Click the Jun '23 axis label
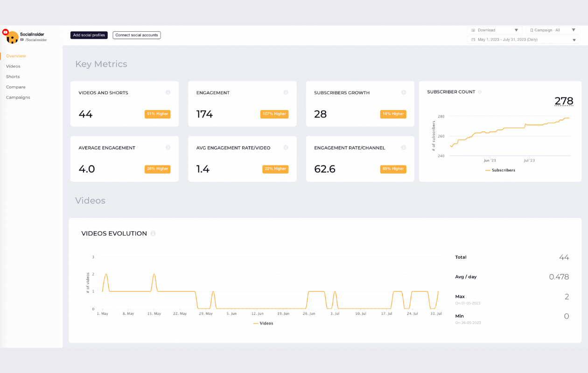Viewport: 588px width, 373px height. (x=490, y=160)
